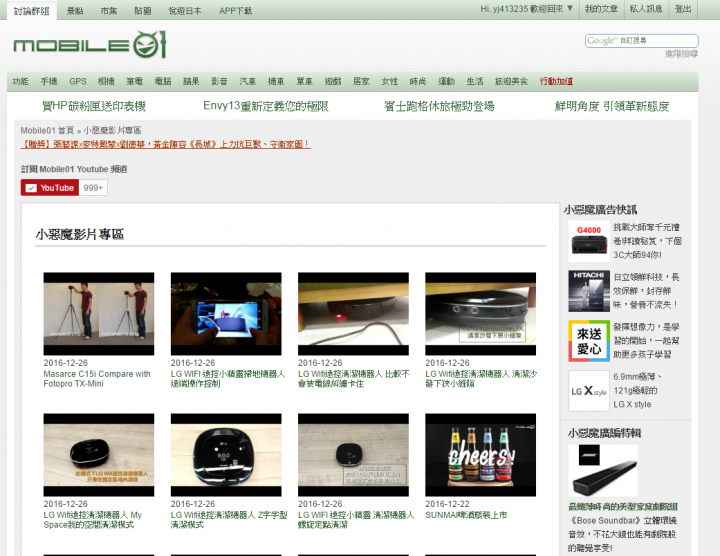Open the 進階搜尋 advanced search link

click(x=681, y=54)
